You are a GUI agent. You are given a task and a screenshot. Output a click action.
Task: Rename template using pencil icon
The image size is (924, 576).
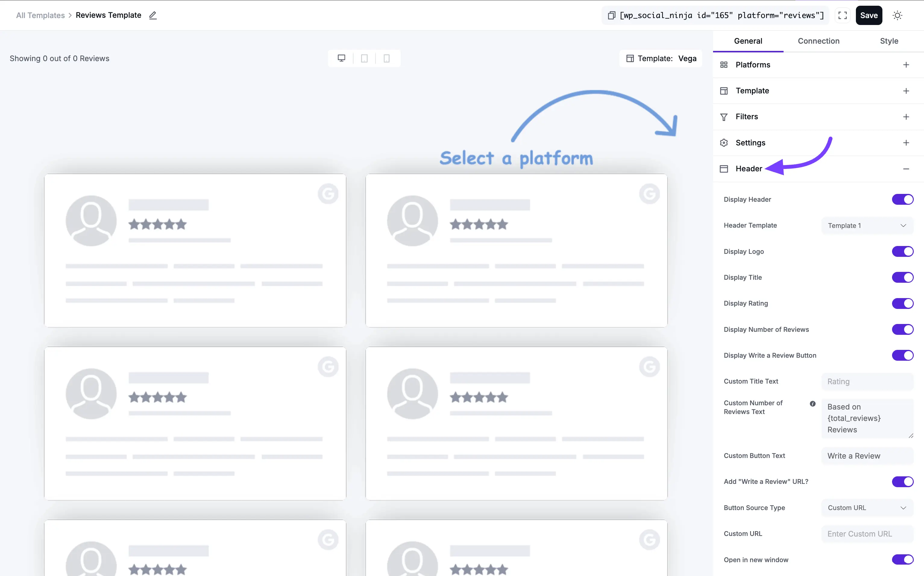pos(153,15)
